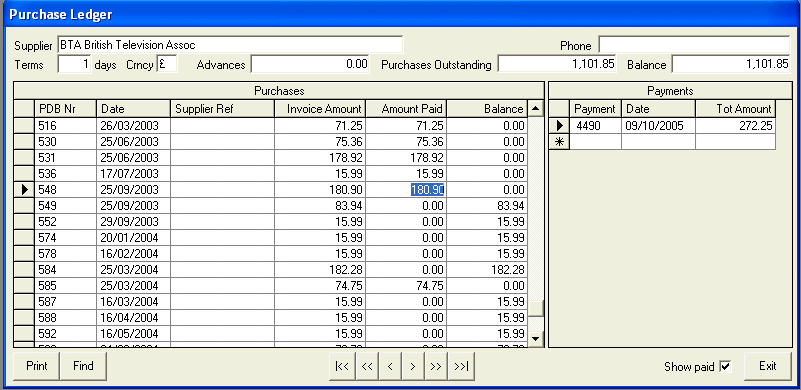
Task: Click the new payment row asterisk marker
Action: point(559,142)
